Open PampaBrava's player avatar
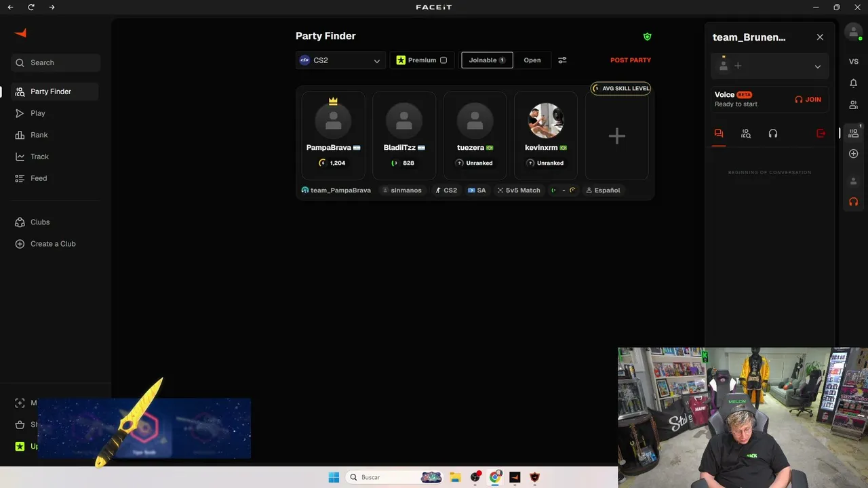Viewport: 868px width, 488px height. tap(333, 121)
